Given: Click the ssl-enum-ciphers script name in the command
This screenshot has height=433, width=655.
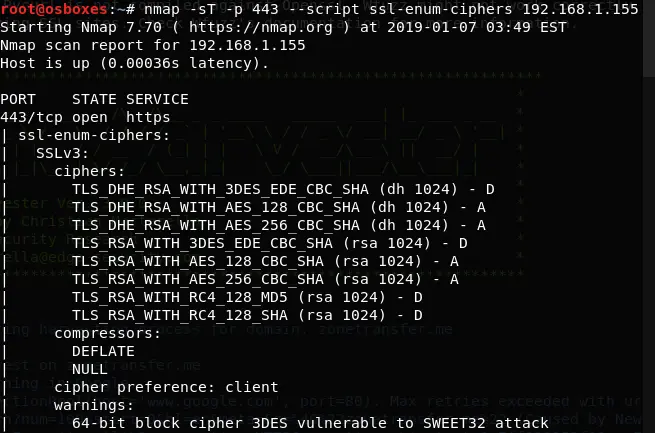Looking at the screenshot, I should [x=441, y=9].
